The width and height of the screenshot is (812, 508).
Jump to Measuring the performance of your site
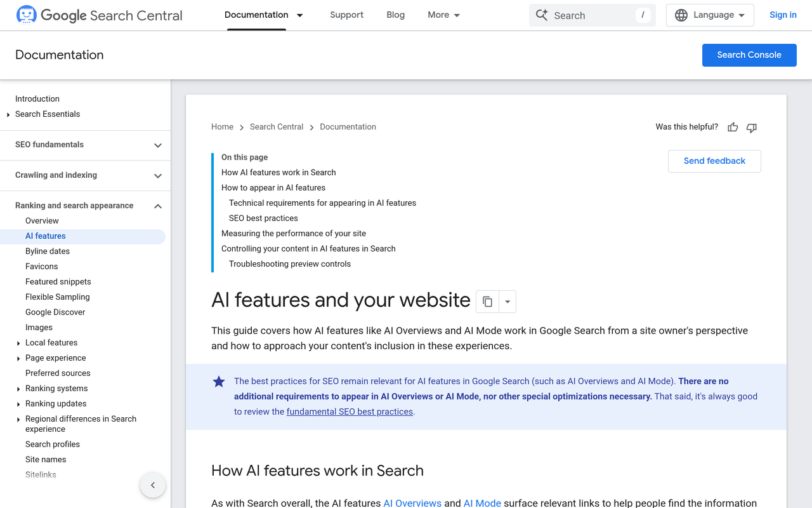tap(294, 234)
